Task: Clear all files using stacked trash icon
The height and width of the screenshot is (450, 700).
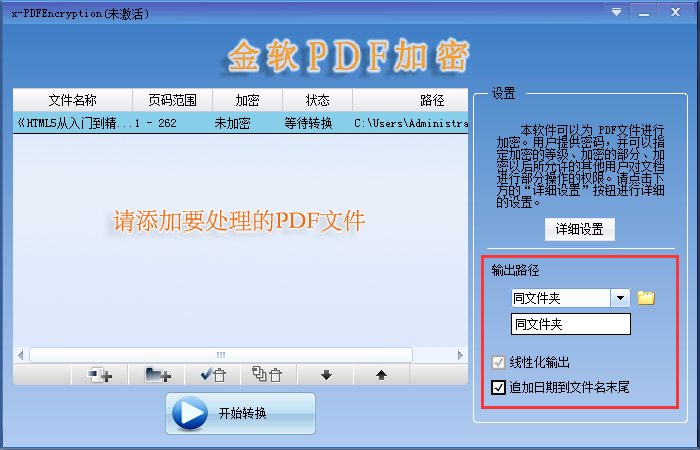Action: (269, 375)
